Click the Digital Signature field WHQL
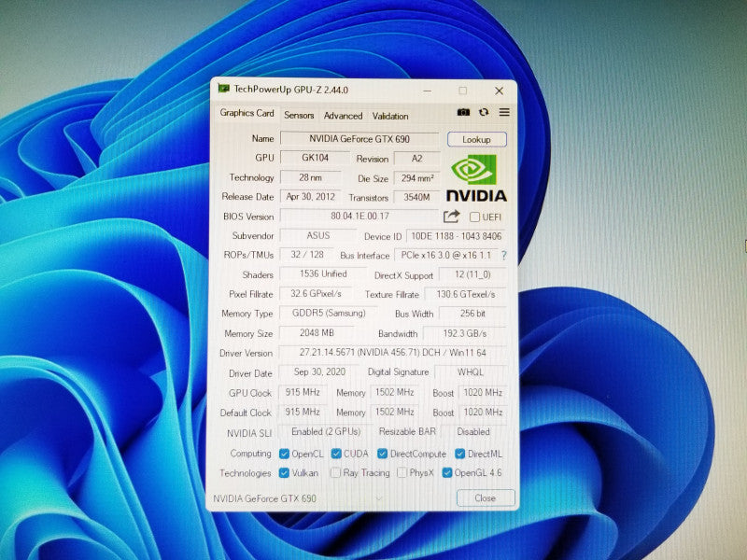The height and width of the screenshot is (560, 747). (471, 371)
